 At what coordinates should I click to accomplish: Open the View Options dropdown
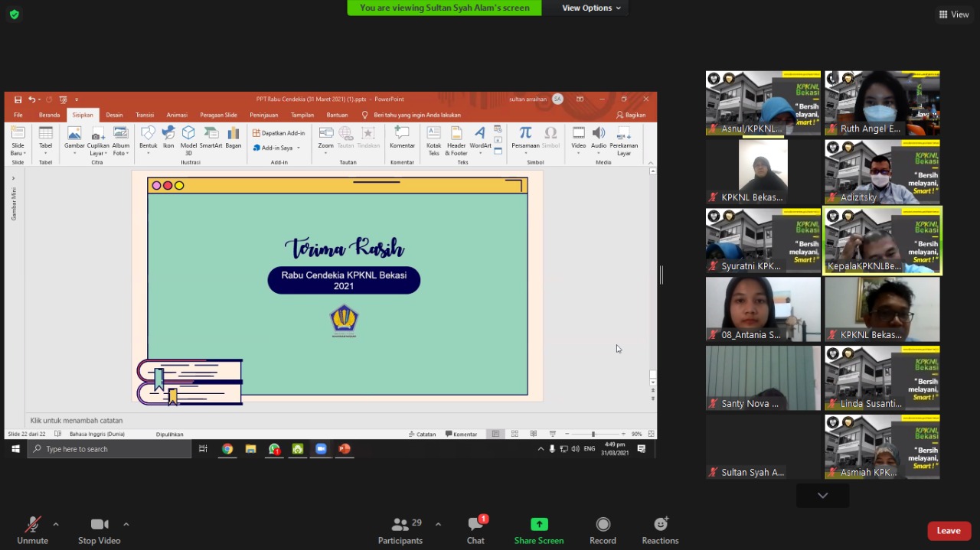tap(591, 8)
